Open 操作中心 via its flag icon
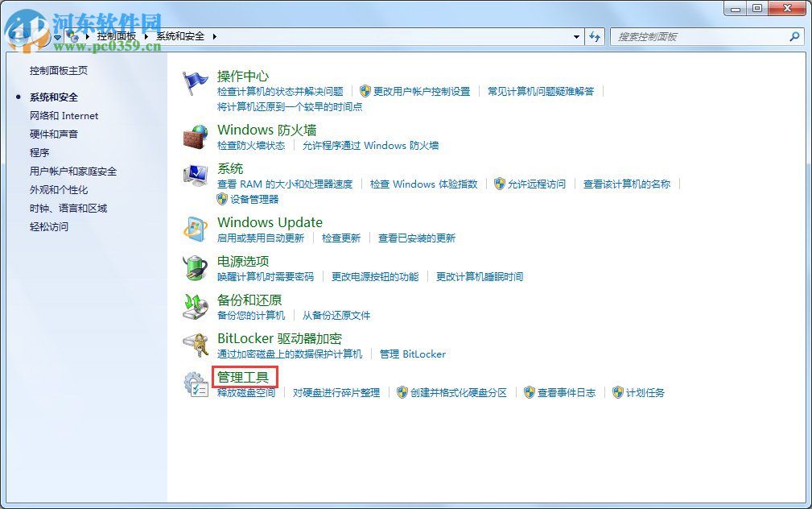The height and width of the screenshot is (509, 812). click(196, 81)
